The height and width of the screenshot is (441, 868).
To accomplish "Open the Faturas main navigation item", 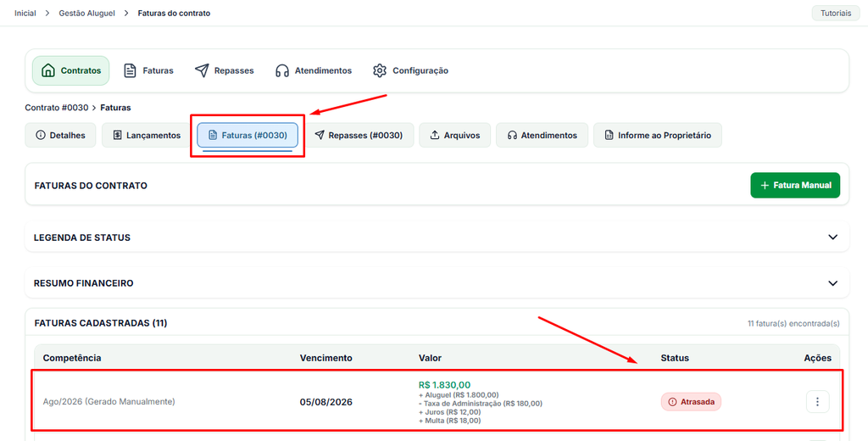I will [x=148, y=71].
